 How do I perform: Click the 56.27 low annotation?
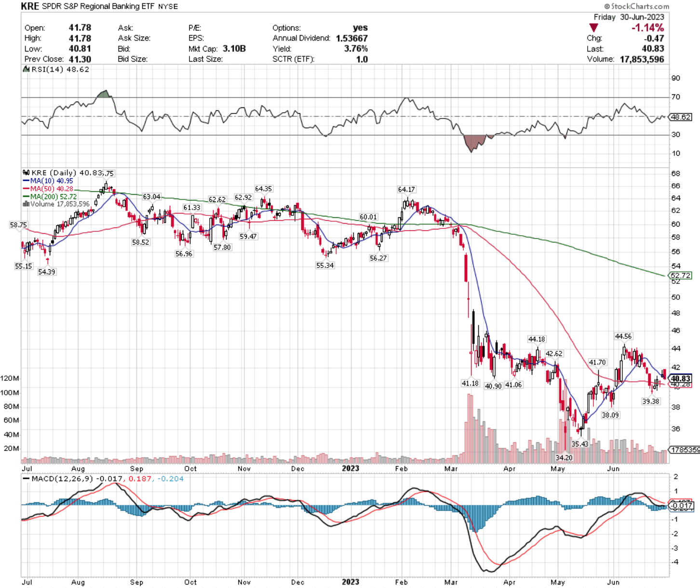point(378,258)
